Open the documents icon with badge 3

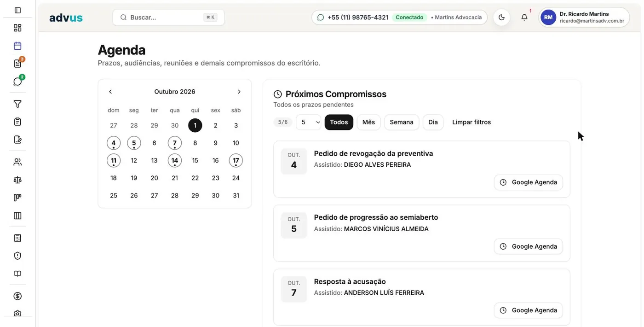tap(17, 64)
